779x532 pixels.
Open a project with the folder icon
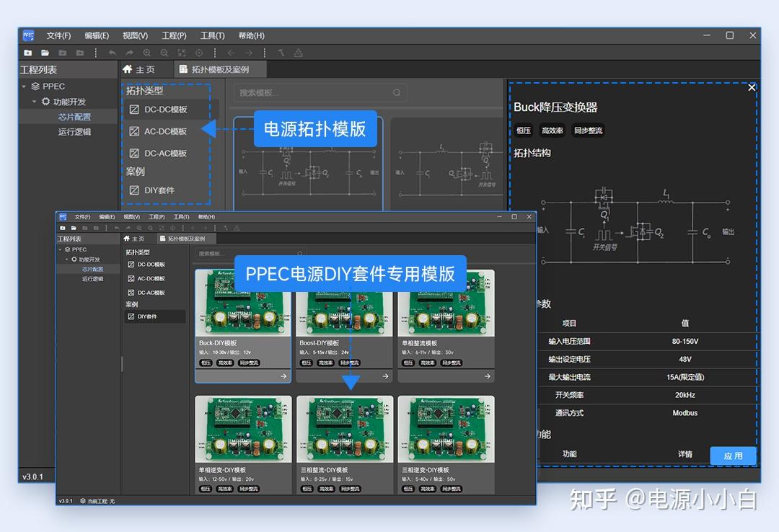pos(45,52)
